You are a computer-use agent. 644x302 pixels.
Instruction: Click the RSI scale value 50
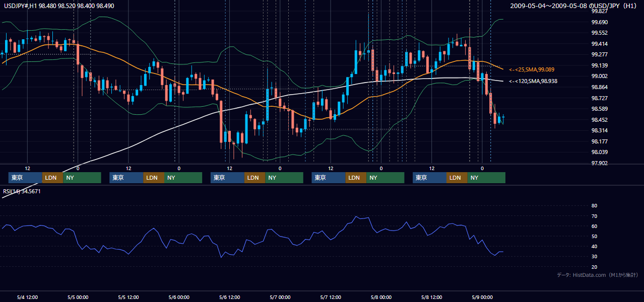click(594, 236)
